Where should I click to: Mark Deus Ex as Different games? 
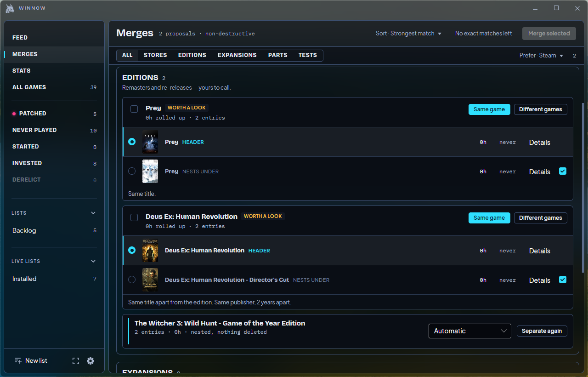click(540, 218)
